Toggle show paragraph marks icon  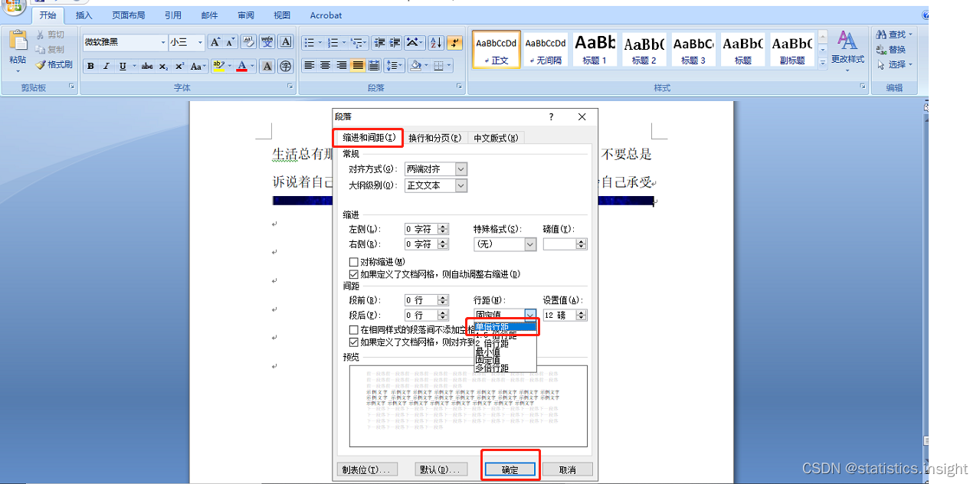click(454, 43)
